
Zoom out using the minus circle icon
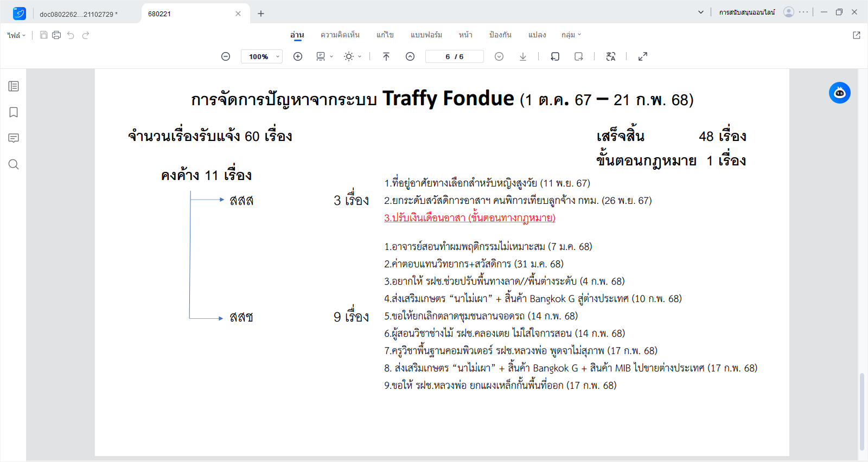pyautogui.click(x=226, y=56)
